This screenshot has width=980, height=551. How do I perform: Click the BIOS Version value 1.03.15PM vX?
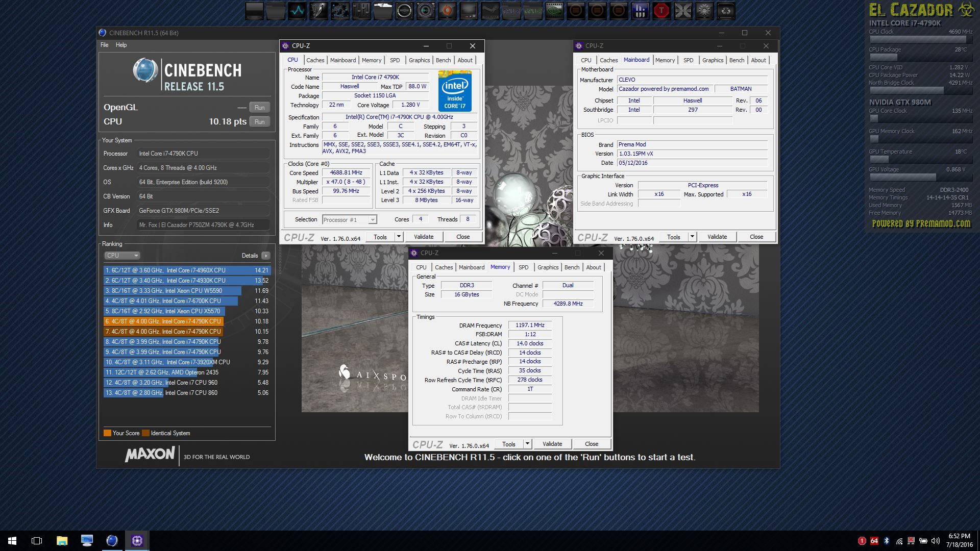[x=692, y=154]
